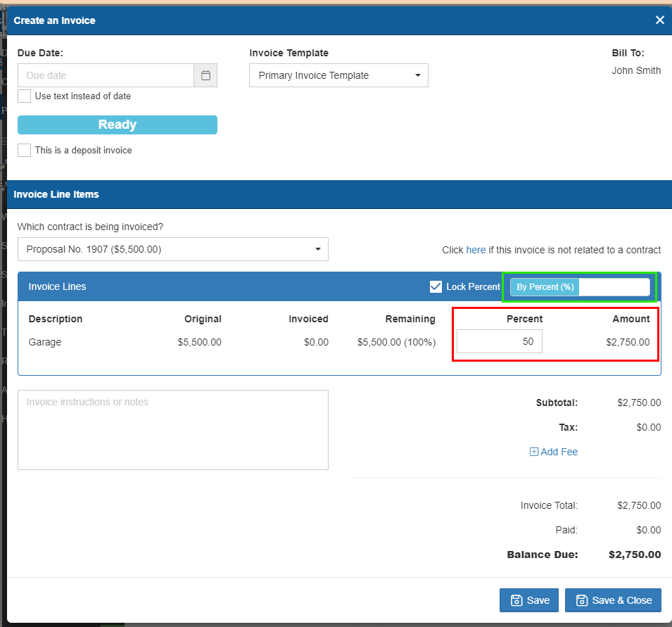
Task: Uncheck the Lock Percent checkbox
Action: pyautogui.click(x=436, y=286)
